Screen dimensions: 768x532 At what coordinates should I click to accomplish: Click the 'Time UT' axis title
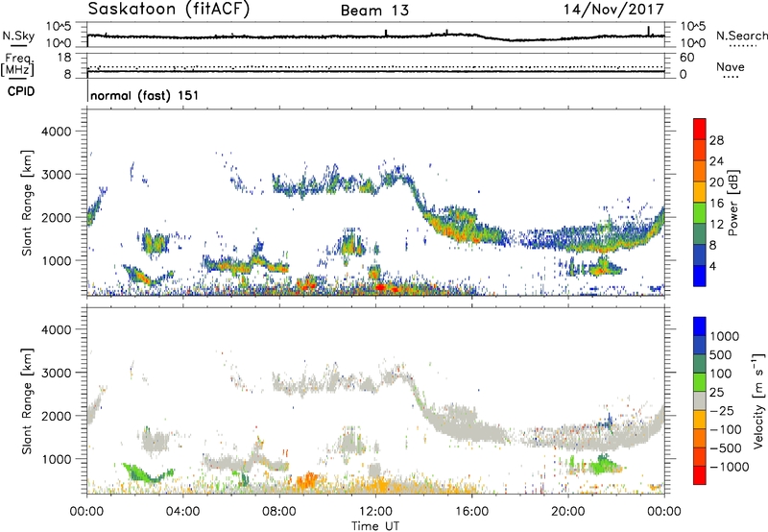click(375, 526)
